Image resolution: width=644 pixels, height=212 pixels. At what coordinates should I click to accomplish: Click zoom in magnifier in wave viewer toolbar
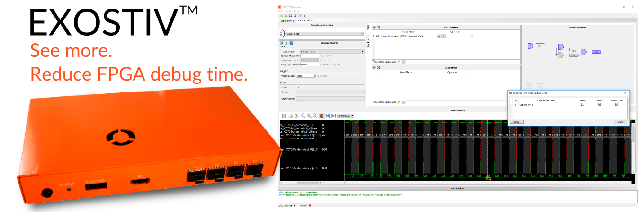pyautogui.click(x=309, y=116)
